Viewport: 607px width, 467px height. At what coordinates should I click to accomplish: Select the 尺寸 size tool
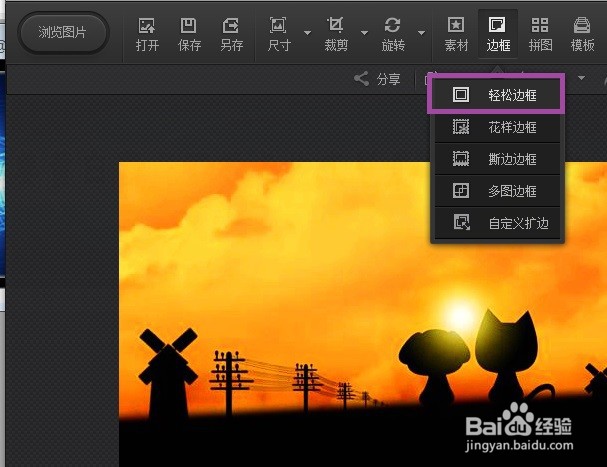click(x=279, y=35)
